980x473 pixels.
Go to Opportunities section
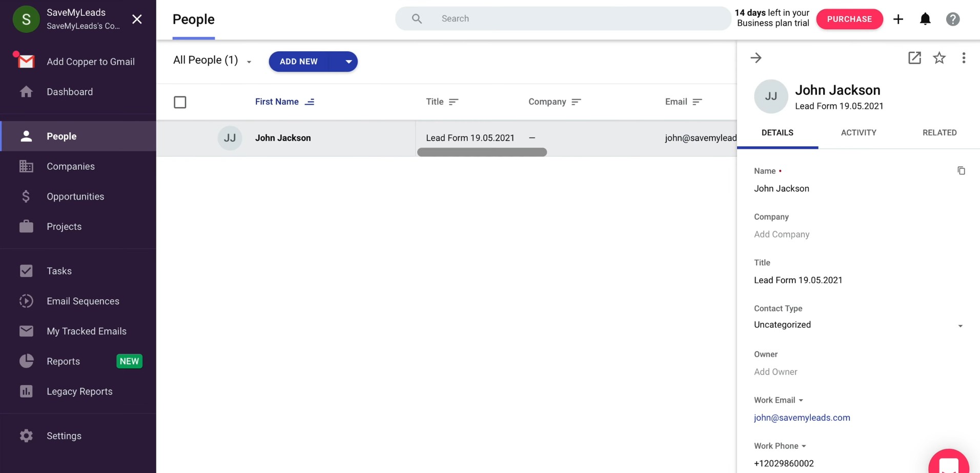click(x=79, y=196)
